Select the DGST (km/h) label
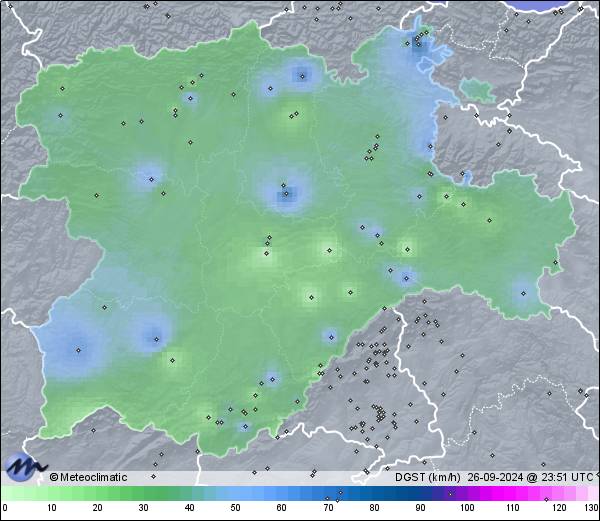 click(428, 477)
